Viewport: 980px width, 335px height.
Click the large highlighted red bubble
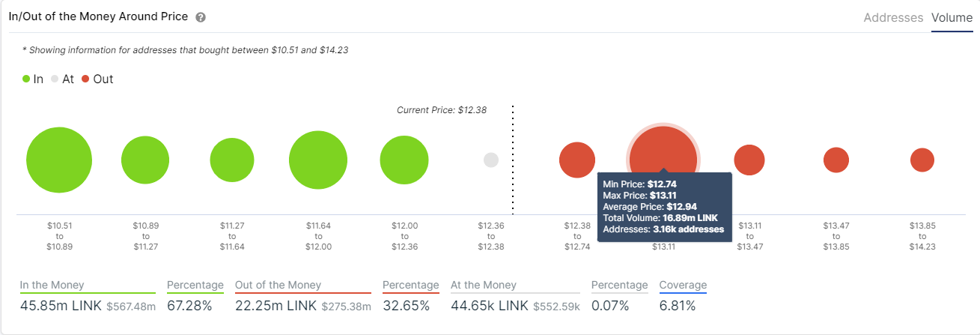pos(663,158)
